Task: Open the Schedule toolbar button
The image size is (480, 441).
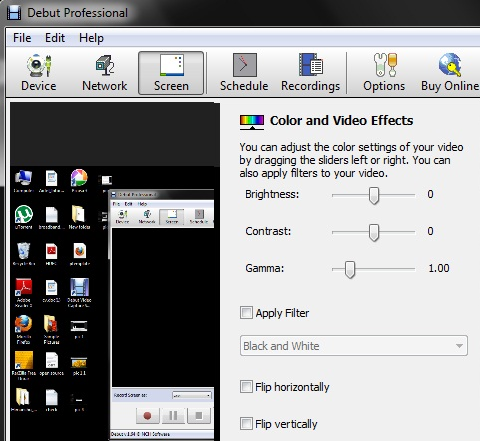Action: click(244, 73)
